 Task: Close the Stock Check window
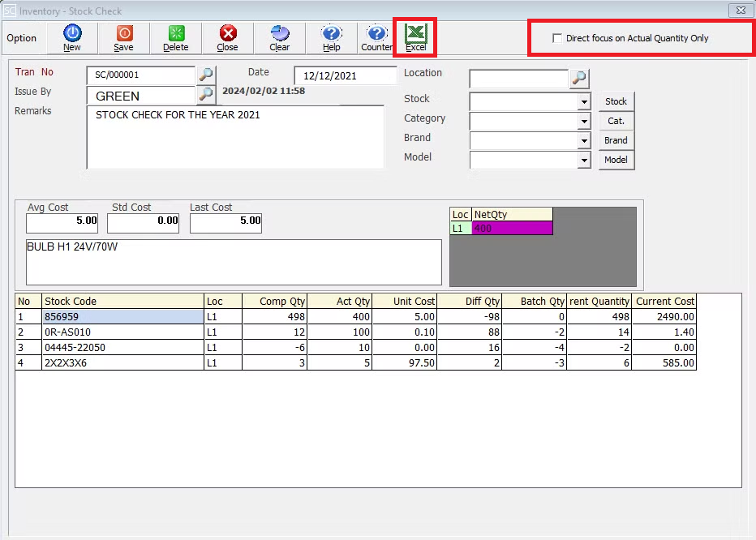[x=741, y=10]
